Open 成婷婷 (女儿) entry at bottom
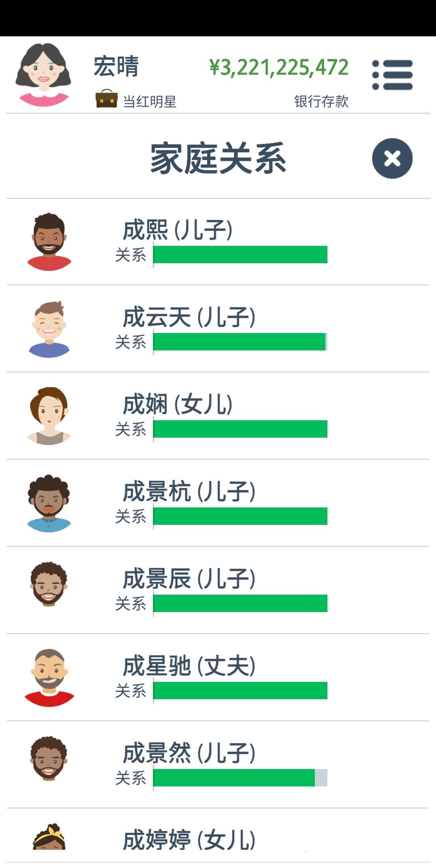 coord(189,840)
